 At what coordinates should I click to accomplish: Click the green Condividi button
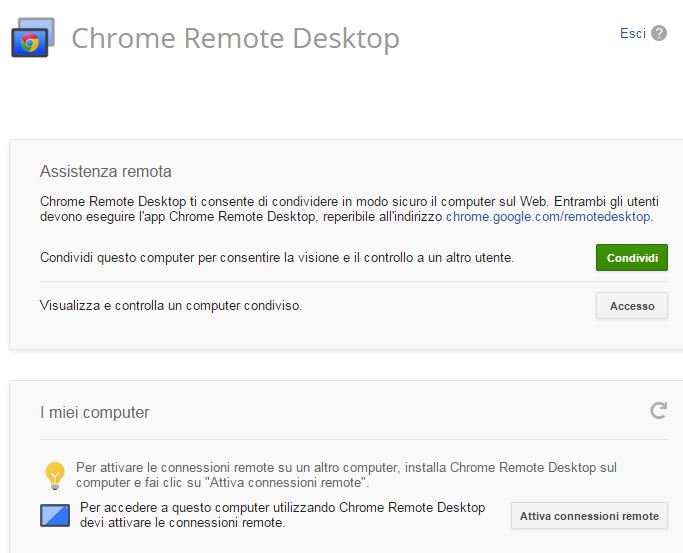[632, 258]
